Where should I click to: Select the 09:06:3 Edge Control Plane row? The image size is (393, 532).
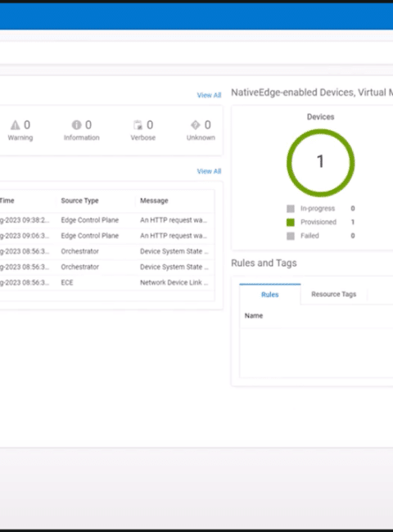pos(107,236)
